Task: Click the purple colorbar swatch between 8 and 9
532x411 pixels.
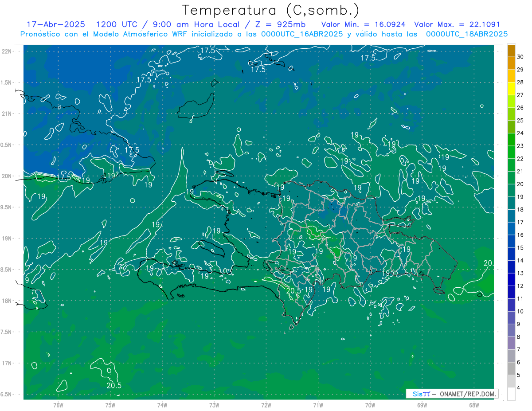Action: (x=511, y=331)
